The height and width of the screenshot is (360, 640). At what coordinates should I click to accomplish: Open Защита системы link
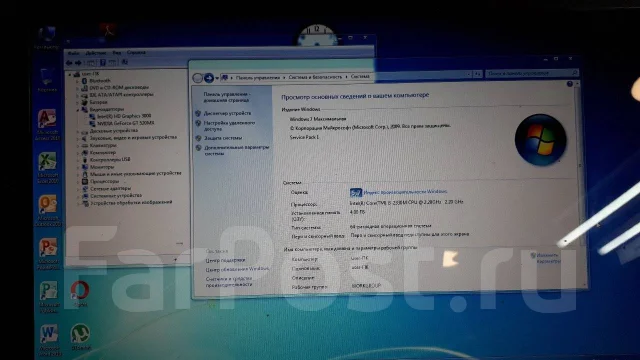223,138
